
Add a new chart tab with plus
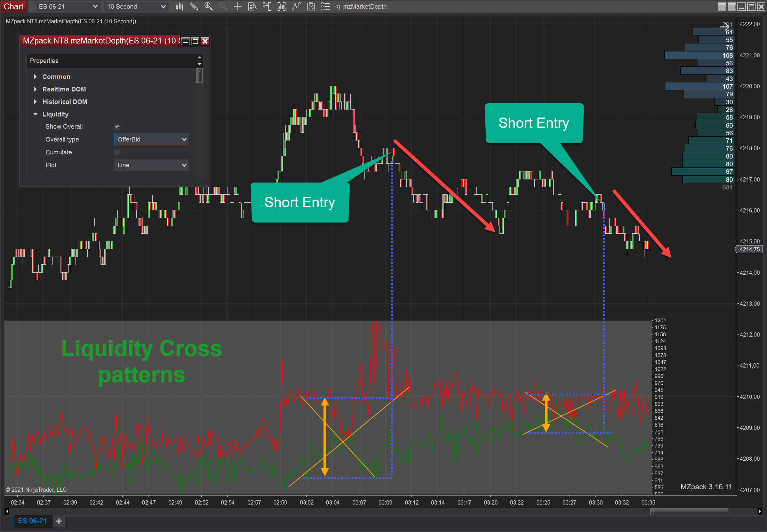click(x=59, y=521)
